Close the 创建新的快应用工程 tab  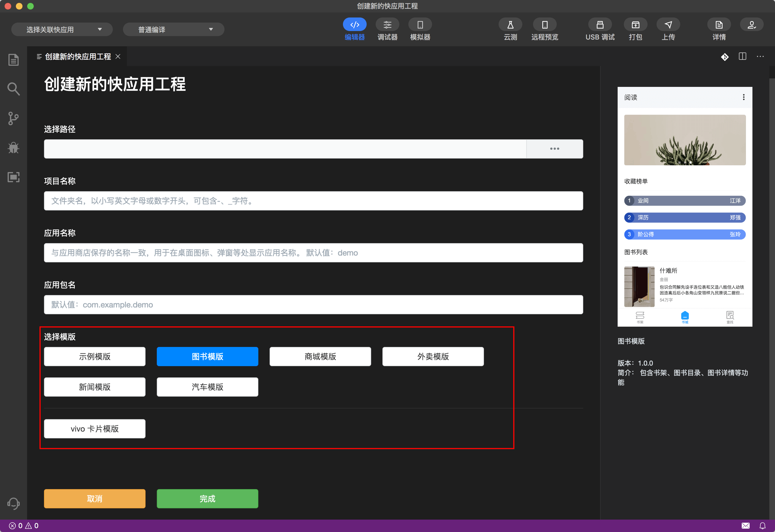[x=118, y=57]
